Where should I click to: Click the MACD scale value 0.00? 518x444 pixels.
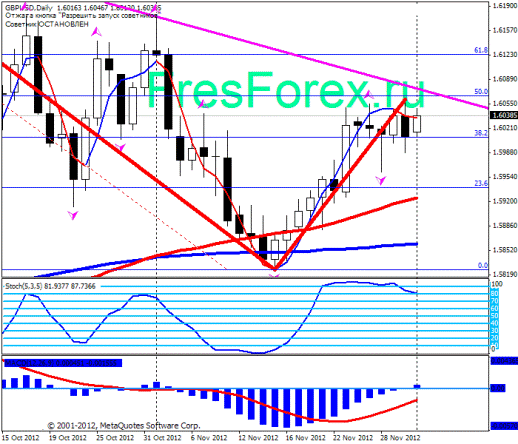[498, 388]
